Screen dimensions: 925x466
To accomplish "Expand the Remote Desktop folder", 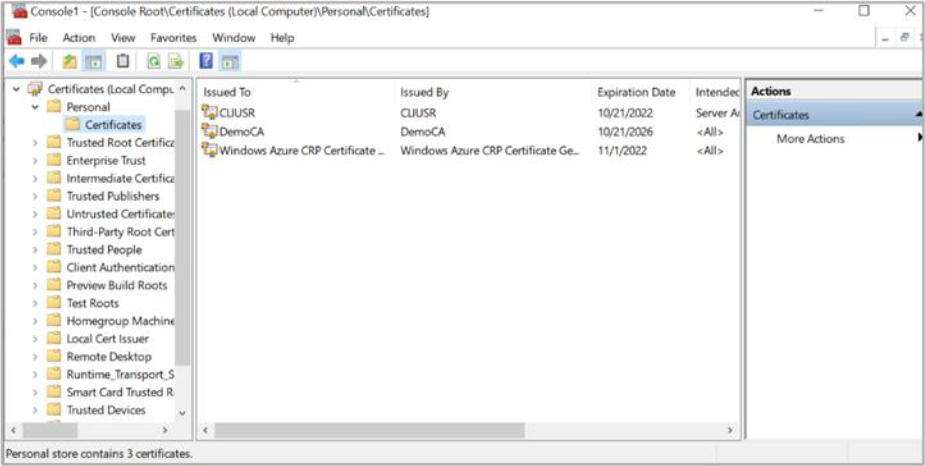I will [x=35, y=357].
